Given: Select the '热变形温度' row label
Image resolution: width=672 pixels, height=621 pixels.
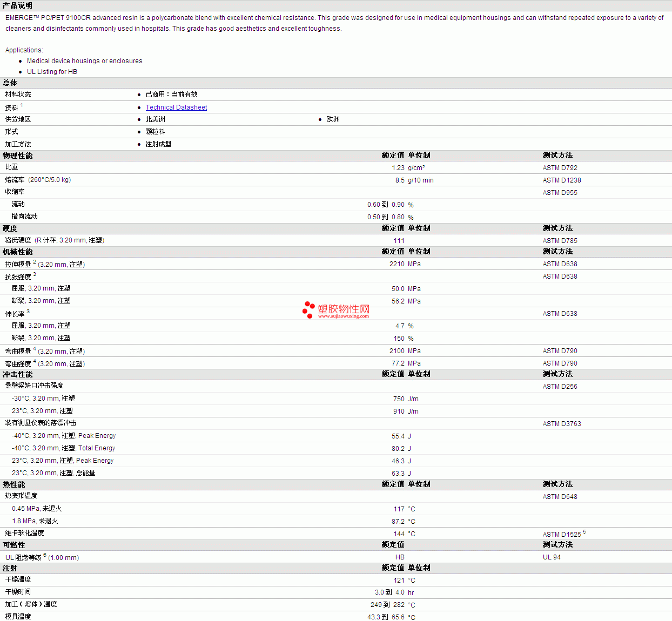Looking at the screenshot, I should pos(22,496).
